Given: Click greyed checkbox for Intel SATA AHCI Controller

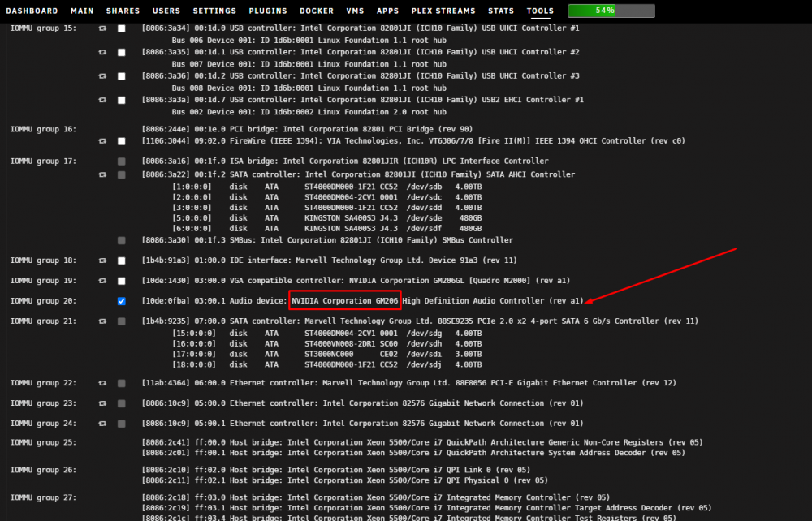Looking at the screenshot, I should [121, 174].
